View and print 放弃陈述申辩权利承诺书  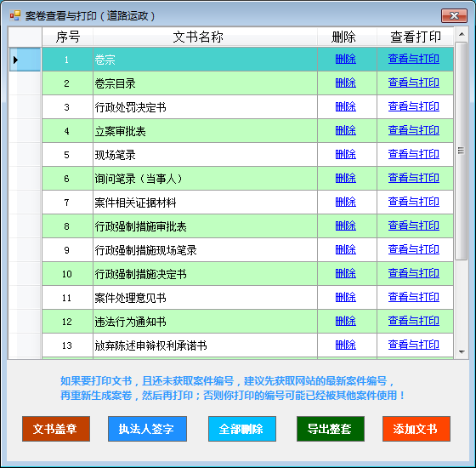(413, 345)
